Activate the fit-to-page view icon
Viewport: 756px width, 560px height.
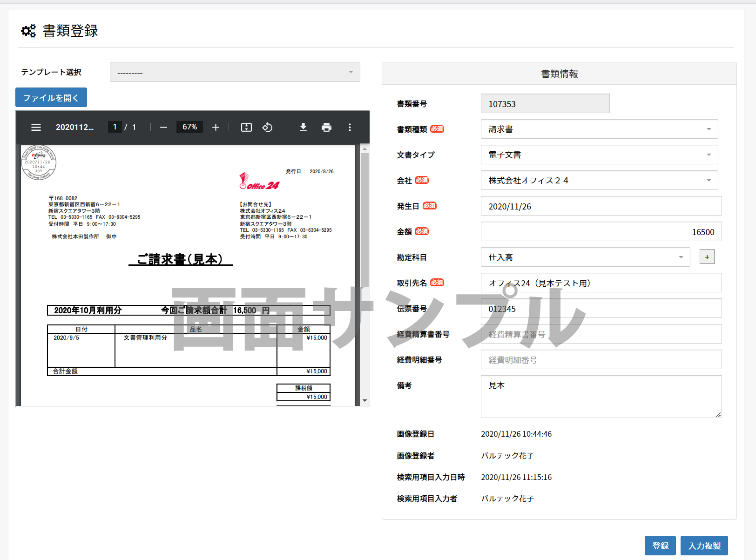(246, 127)
